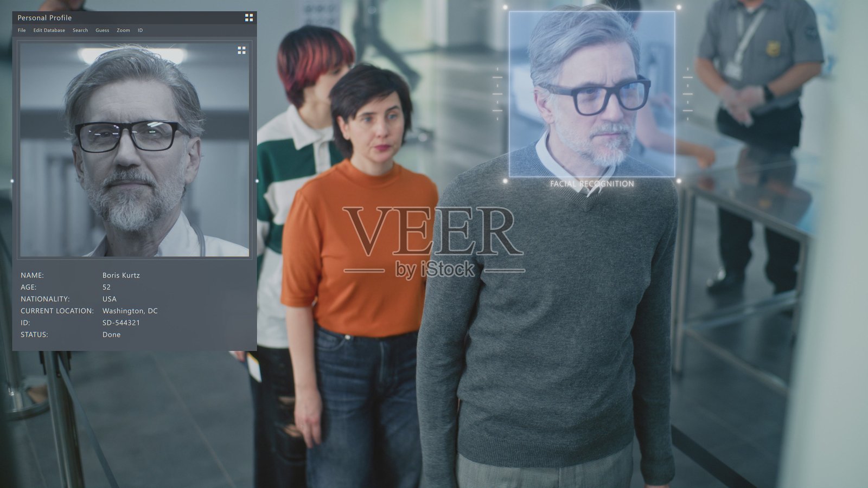868x488 pixels.
Task: Click the left edge handle of profile panel
Action: (12, 181)
